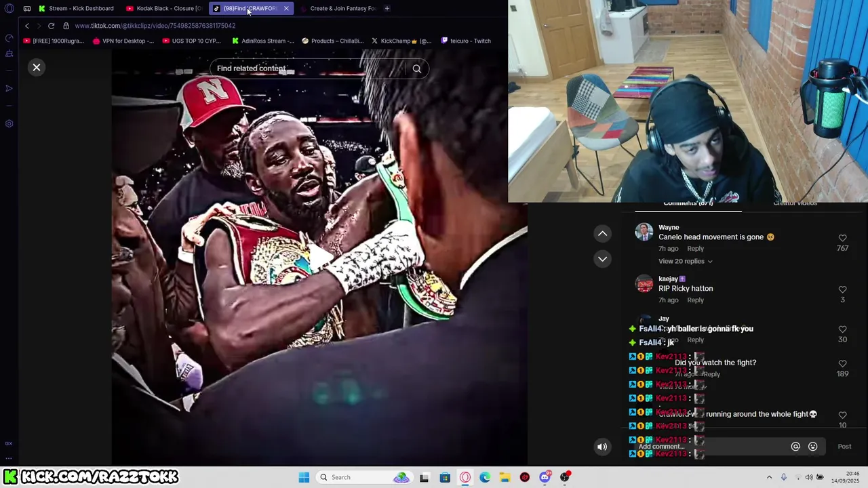
Task: Open the AdinRoss Stream bookmark
Action: [x=262, y=41]
